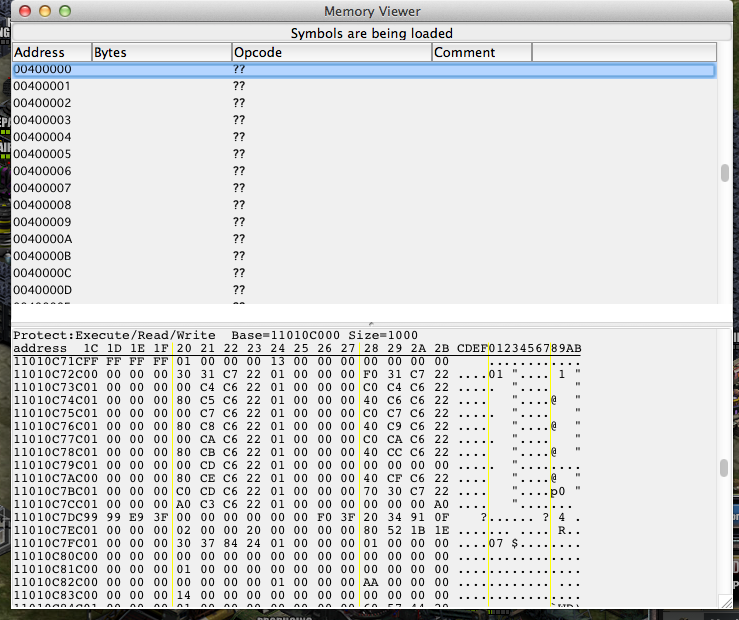Click the Bytes column header
Screen dimensions: 739x620
tap(160, 52)
